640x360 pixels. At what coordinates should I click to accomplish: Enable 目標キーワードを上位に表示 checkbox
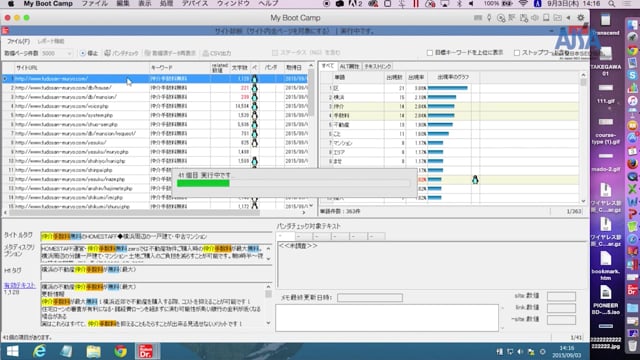(x=429, y=53)
